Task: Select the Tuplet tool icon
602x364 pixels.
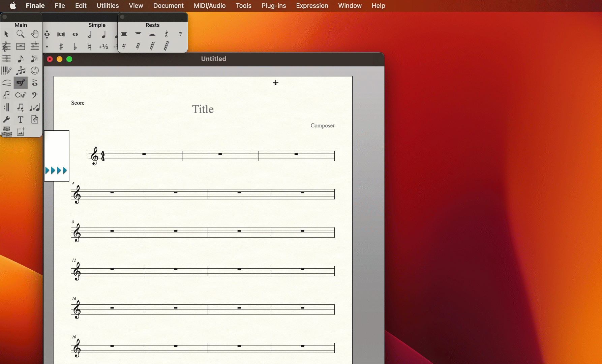Action: (21, 70)
